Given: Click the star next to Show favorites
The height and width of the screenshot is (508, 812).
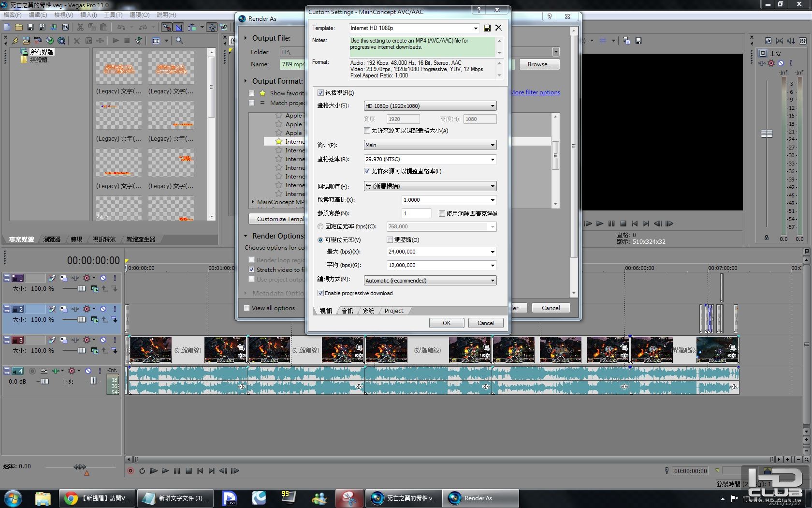Looking at the screenshot, I should pyautogui.click(x=262, y=93).
